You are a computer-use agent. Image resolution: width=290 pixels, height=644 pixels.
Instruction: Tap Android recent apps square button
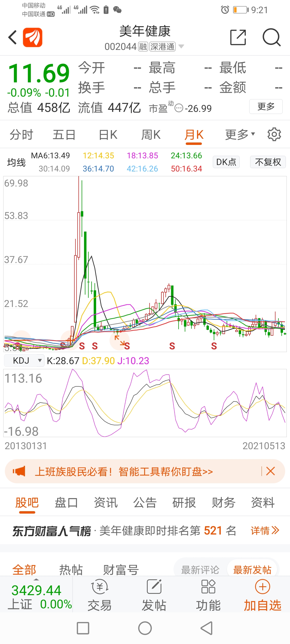(83, 628)
